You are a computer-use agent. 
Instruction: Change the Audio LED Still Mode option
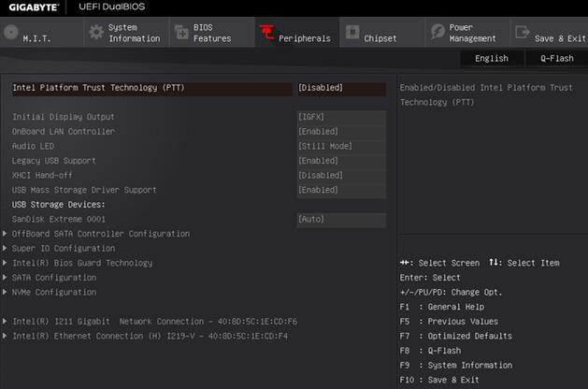coord(340,146)
